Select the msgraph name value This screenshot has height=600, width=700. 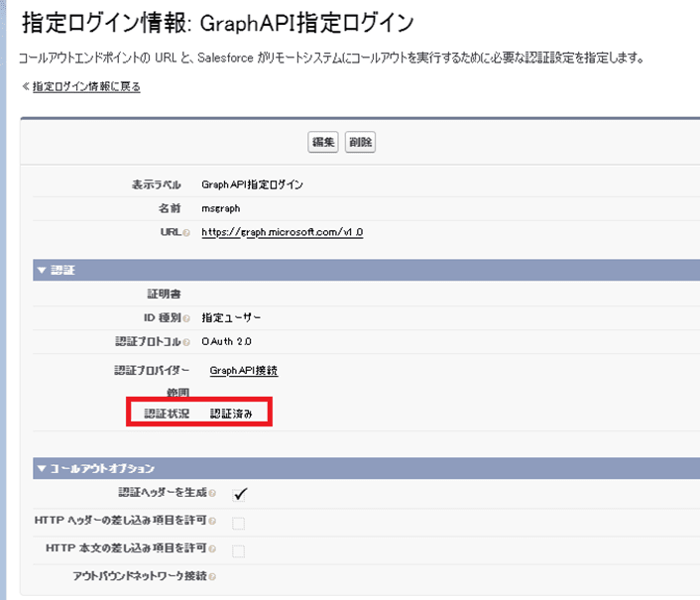(220, 208)
